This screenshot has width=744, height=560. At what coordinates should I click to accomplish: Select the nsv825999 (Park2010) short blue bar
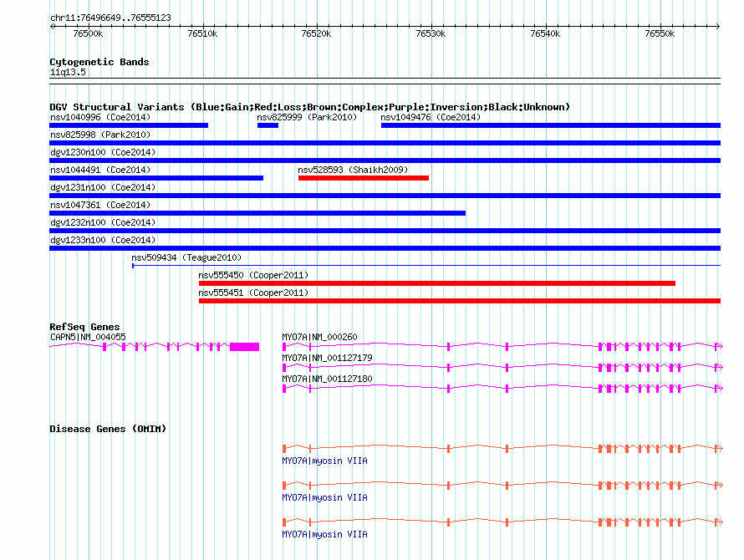[x=268, y=125]
